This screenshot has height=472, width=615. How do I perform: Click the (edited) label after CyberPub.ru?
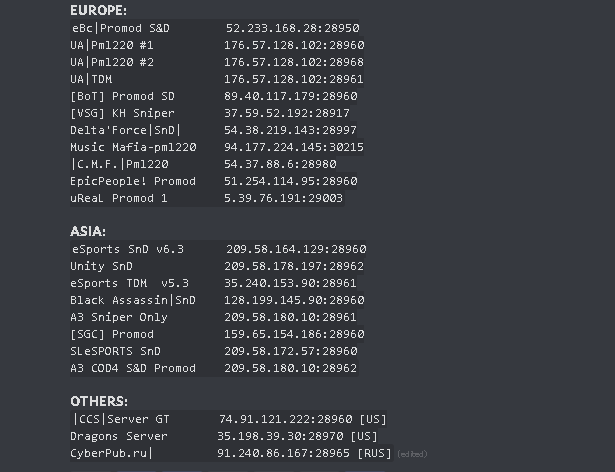click(x=412, y=454)
